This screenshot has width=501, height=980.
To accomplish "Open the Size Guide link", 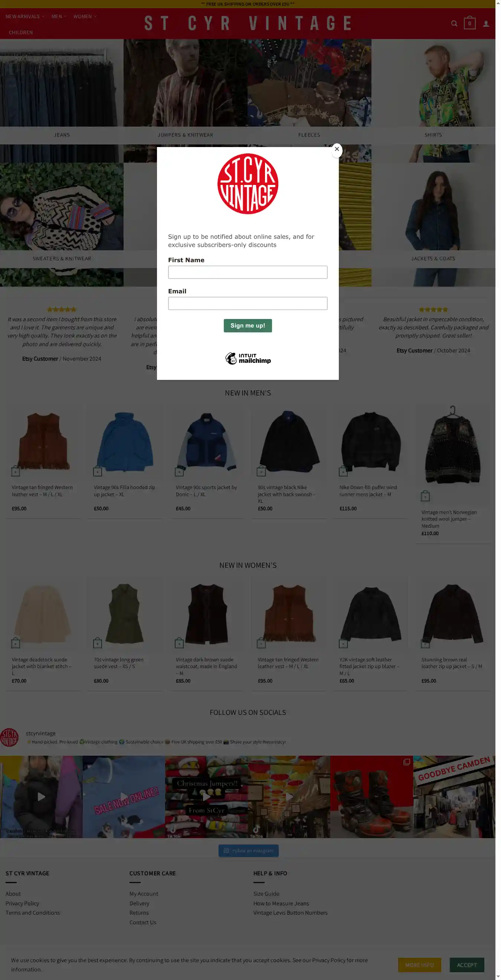I will coord(266,893).
